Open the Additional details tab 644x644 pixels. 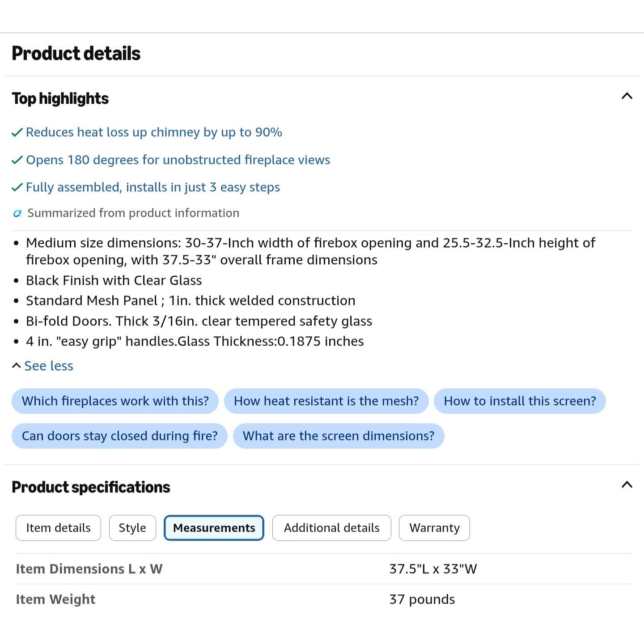pyautogui.click(x=332, y=528)
